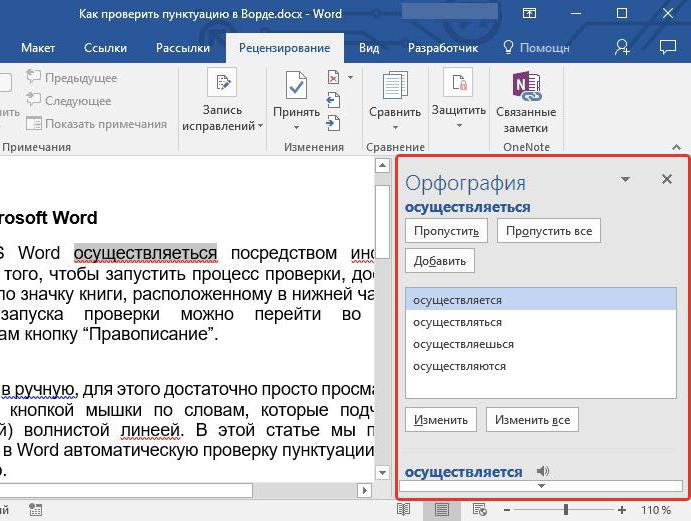Select suggestion осуществляться in list
The height and width of the screenshot is (521, 691).
click(541, 322)
